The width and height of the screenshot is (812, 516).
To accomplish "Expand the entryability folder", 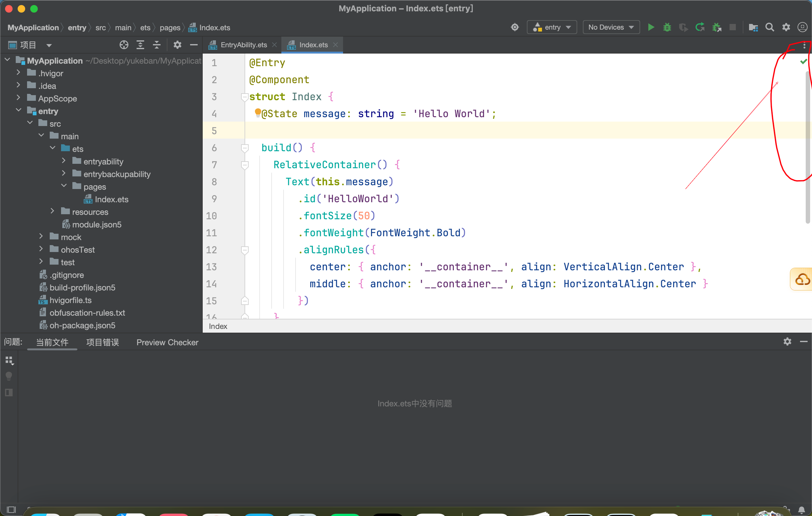I will tap(64, 161).
